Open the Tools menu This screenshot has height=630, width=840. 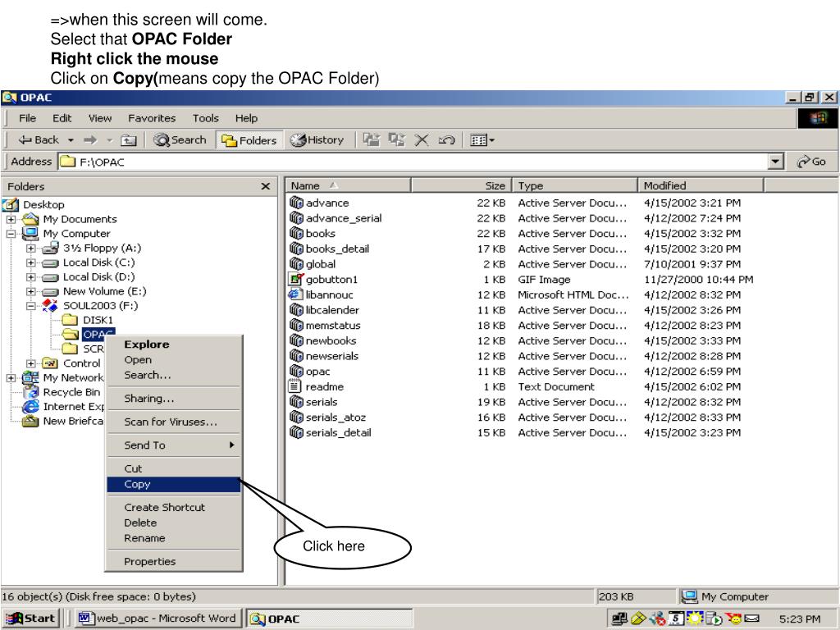point(206,118)
